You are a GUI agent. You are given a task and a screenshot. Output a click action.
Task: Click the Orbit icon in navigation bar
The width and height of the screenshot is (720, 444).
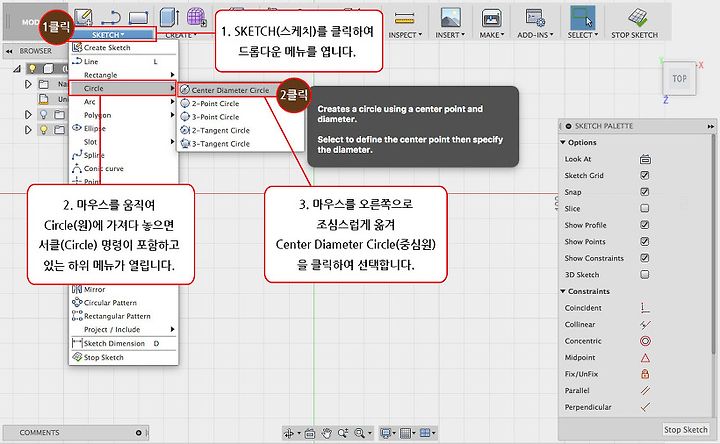(289, 433)
